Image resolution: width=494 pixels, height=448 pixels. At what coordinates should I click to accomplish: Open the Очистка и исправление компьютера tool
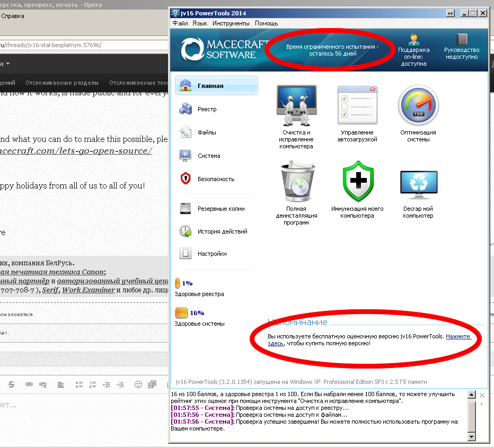click(296, 117)
